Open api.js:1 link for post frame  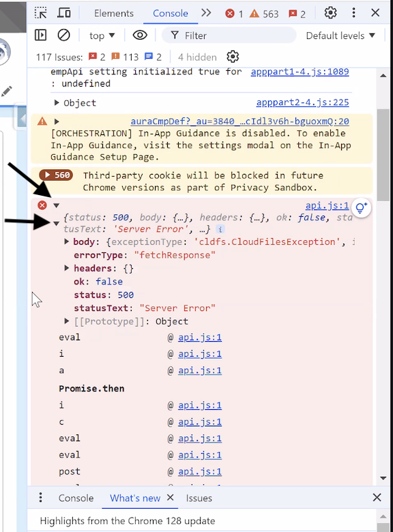199,471
